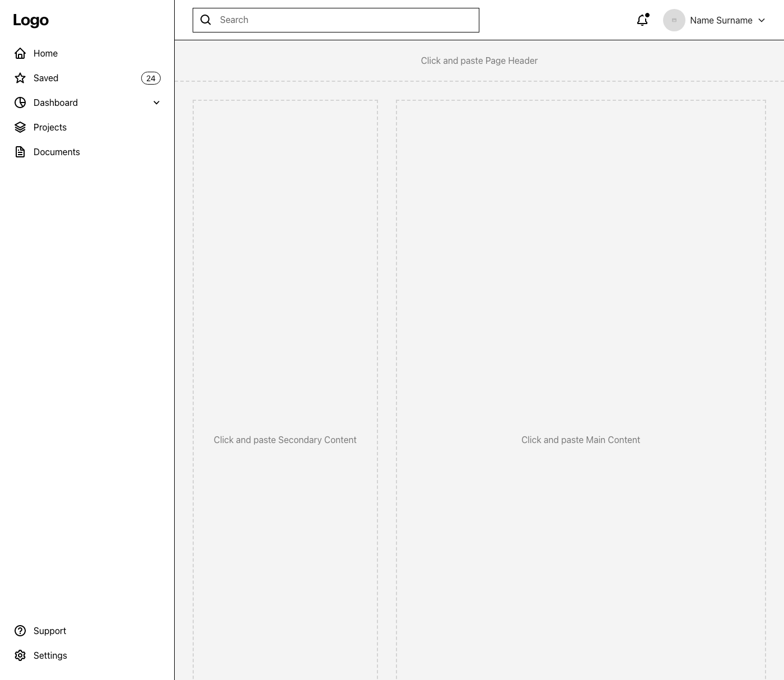Open the Settings link

(x=87, y=655)
